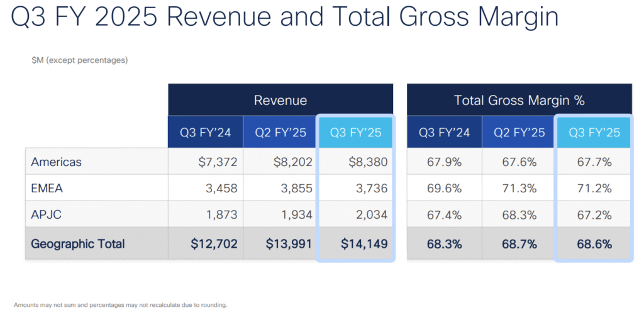Select Q2 FY'25 Gross Margin column header
The width and height of the screenshot is (644, 315).
tap(519, 133)
